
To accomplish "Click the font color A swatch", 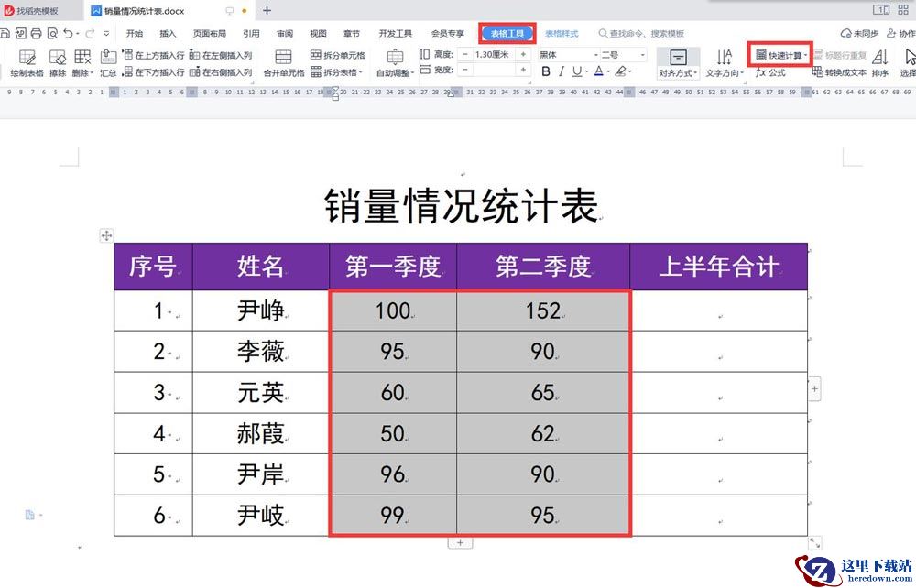I will pos(598,71).
